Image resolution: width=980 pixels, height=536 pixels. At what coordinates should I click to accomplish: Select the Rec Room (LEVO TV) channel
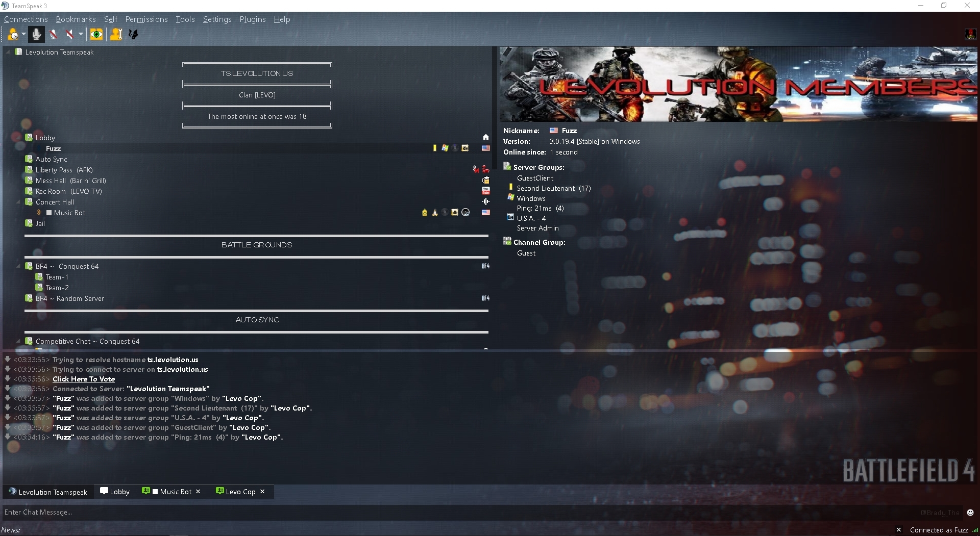click(68, 191)
